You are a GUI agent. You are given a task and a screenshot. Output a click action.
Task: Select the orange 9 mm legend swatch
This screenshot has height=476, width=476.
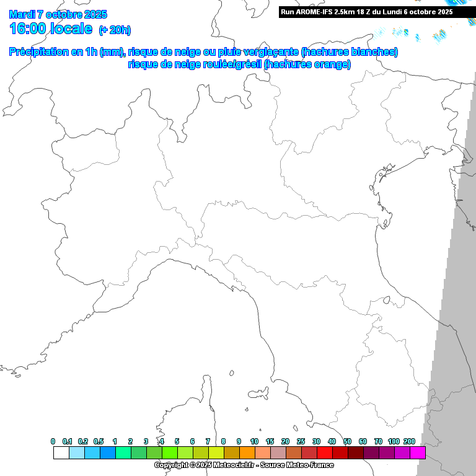(247, 453)
